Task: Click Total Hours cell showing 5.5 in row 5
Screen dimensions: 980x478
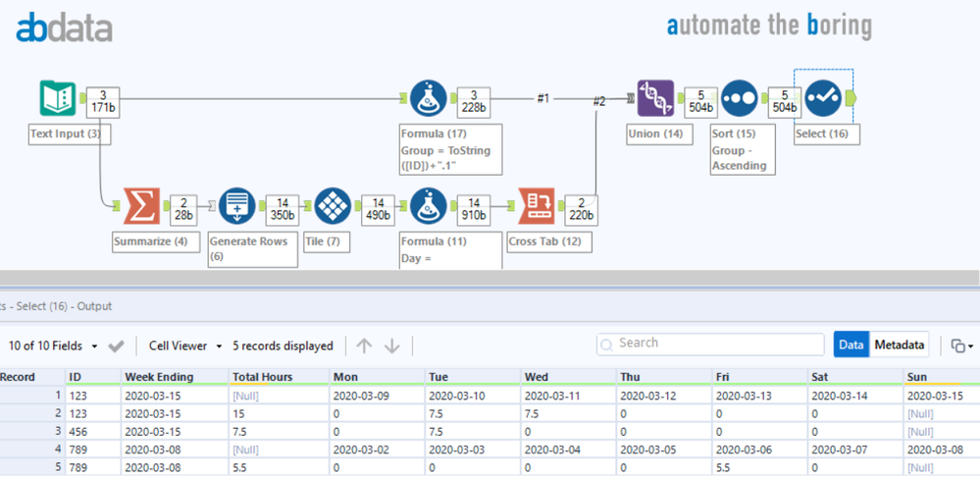Action: pyautogui.click(x=279, y=467)
